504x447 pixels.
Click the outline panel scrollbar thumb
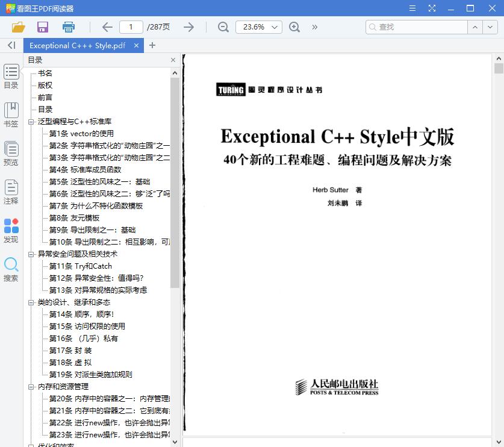[175, 183]
